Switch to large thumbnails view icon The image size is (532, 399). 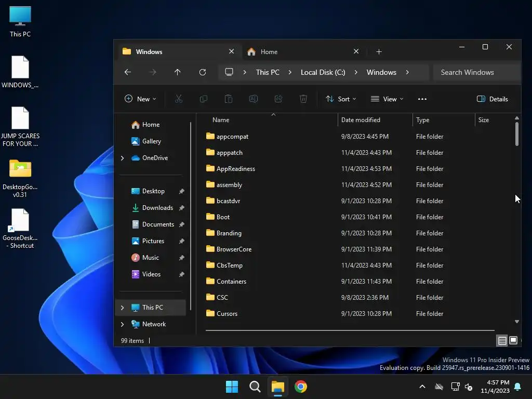[x=513, y=340]
